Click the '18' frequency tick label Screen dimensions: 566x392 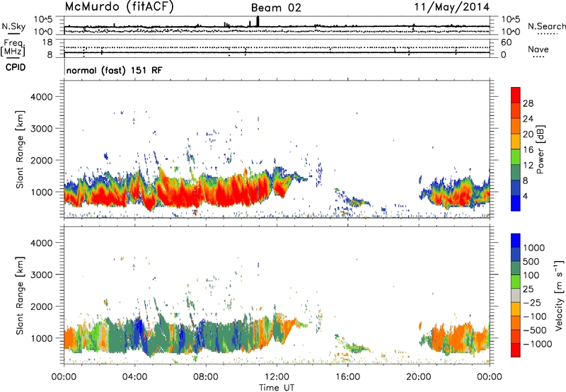click(47, 42)
